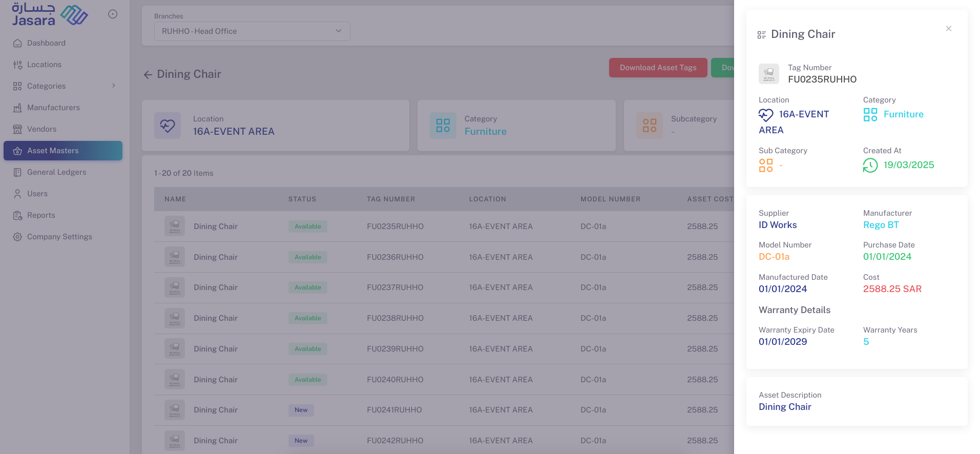
Task: Click the Tag Number column header
Action: click(x=390, y=199)
